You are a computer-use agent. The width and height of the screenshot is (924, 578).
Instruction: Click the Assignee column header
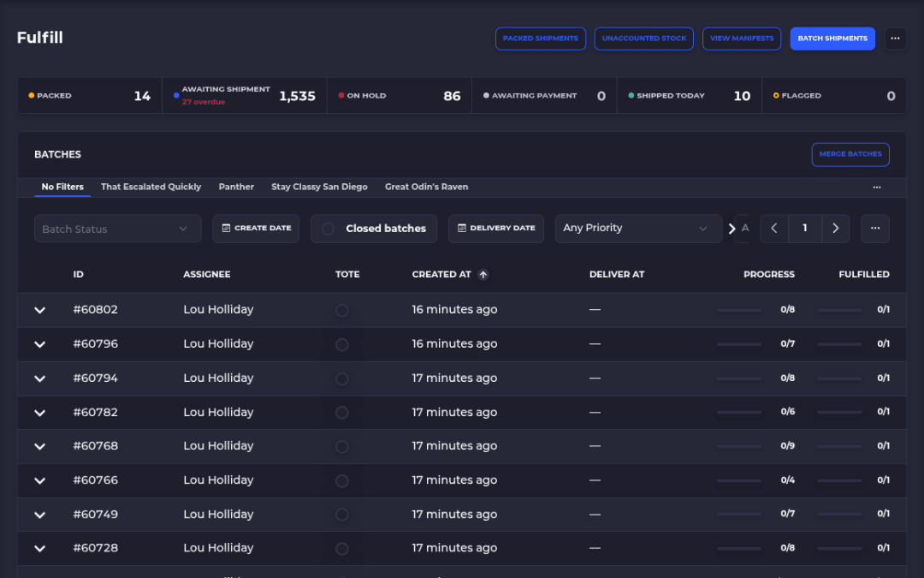point(207,274)
